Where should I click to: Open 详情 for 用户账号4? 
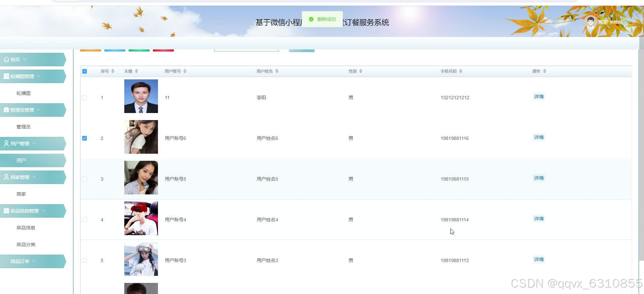point(539,219)
